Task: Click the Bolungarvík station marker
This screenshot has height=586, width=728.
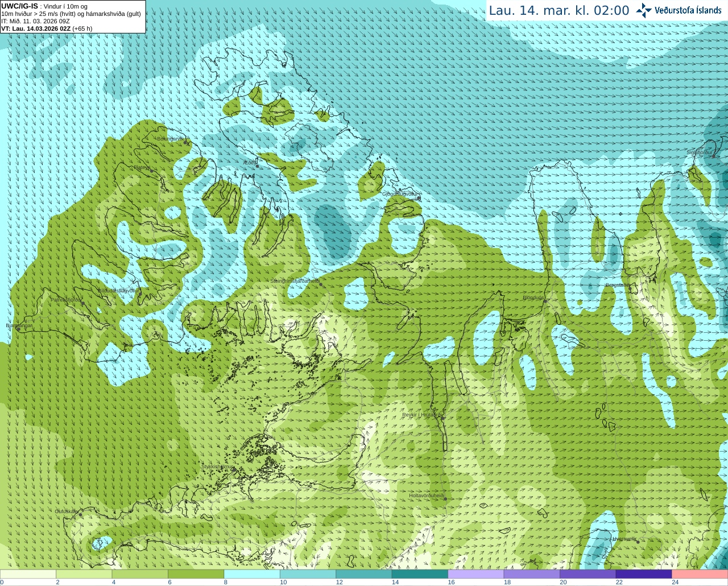Action: (x=187, y=142)
